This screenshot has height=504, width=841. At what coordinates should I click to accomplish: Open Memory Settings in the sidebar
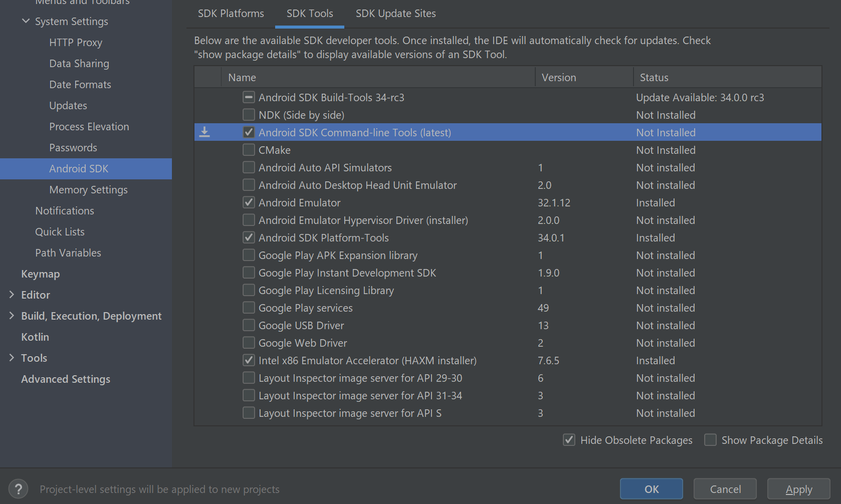(x=88, y=189)
